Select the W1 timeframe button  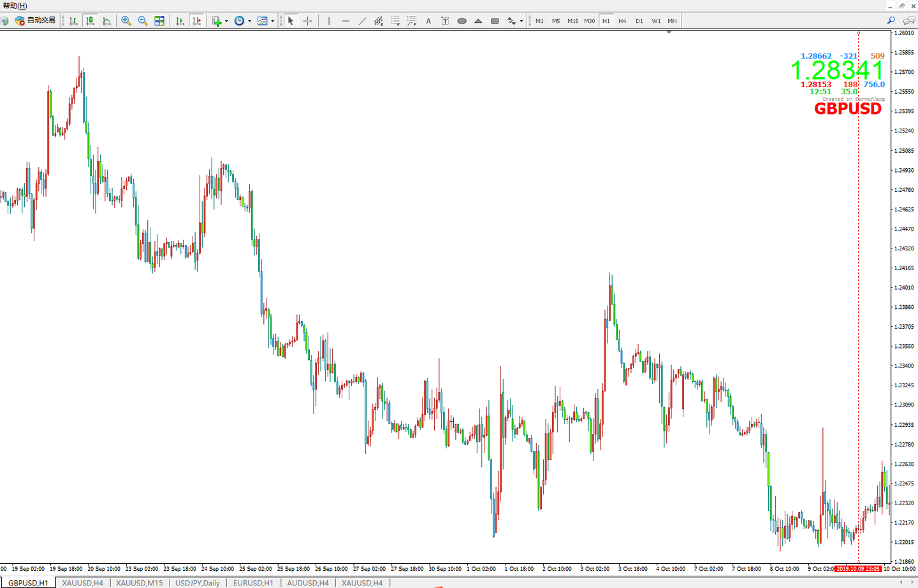tap(656, 20)
